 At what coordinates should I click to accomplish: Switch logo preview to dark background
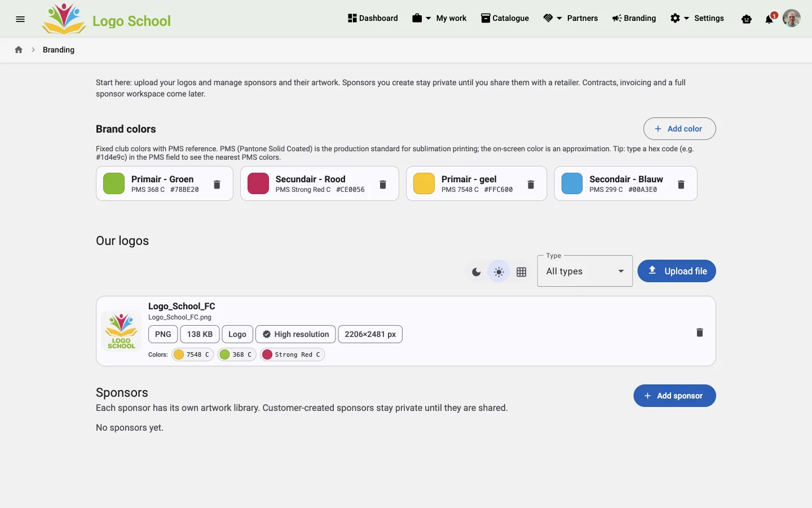(x=476, y=272)
